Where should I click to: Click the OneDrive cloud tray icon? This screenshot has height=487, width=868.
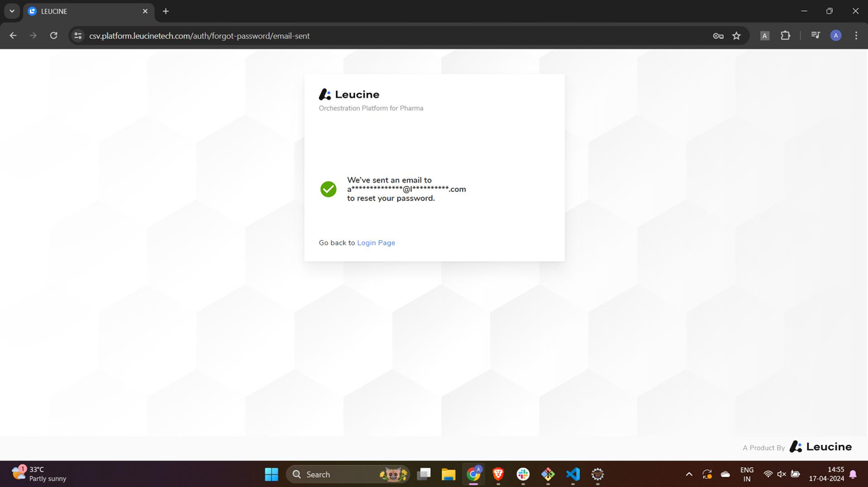click(725, 475)
